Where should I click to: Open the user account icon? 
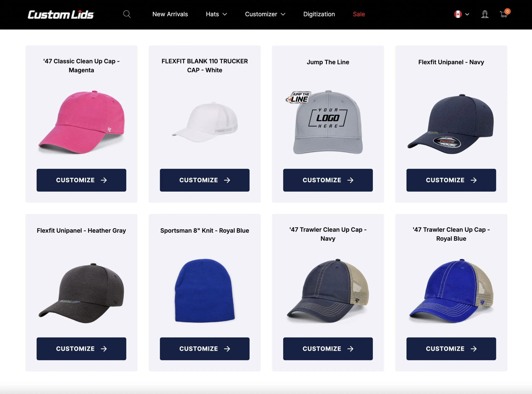click(485, 14)
